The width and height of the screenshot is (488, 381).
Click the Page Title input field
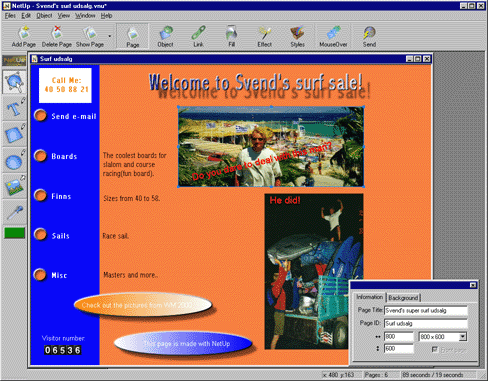[426, 310]
